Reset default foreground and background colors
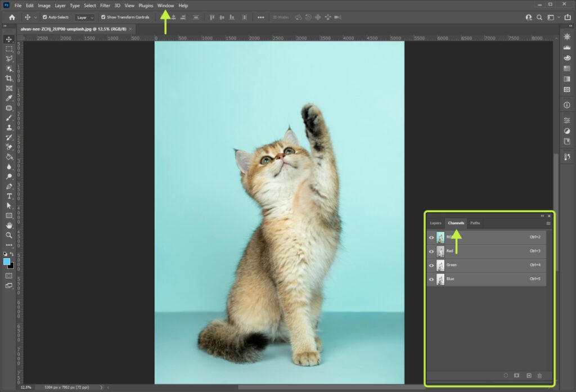 click(x=5, y=254)
